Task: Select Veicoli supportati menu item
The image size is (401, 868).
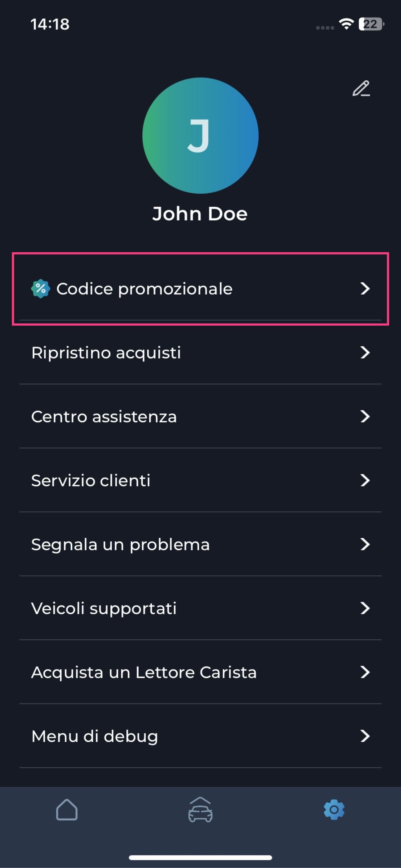Action: pos(104,609)
